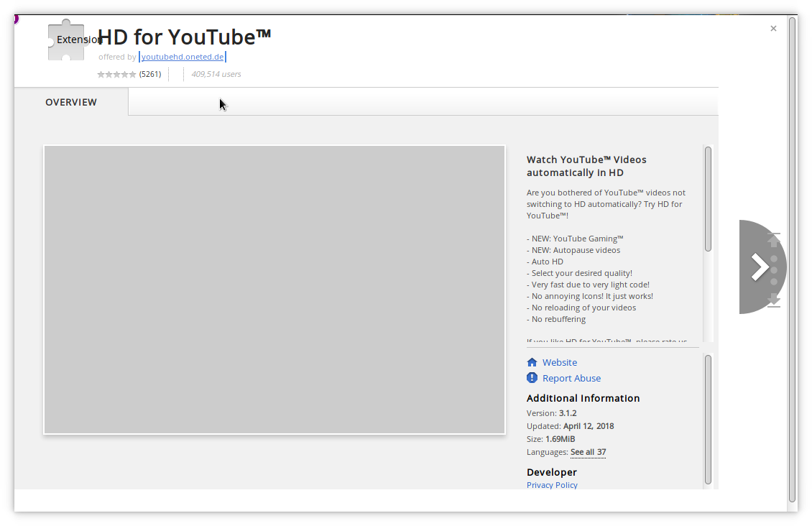The height and width of the screenshot is (526, 812).
Task: Click the description panel scrollbar
Action: [708, 199]
